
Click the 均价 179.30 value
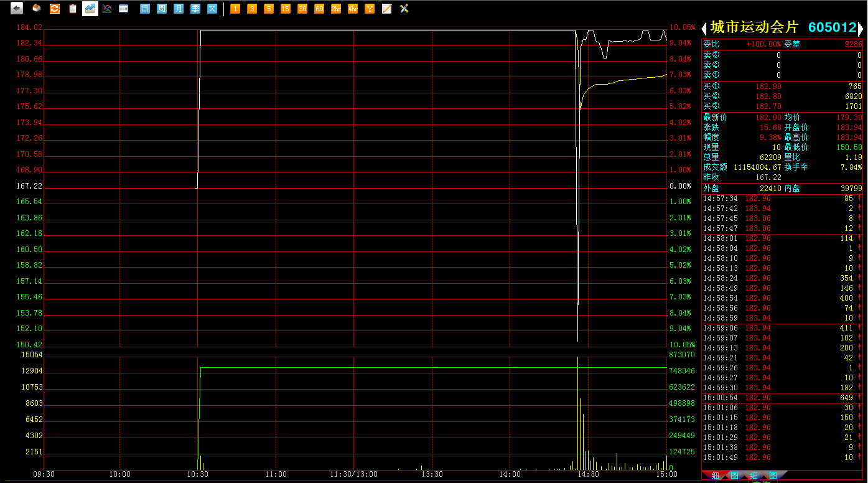coord(849,117)
